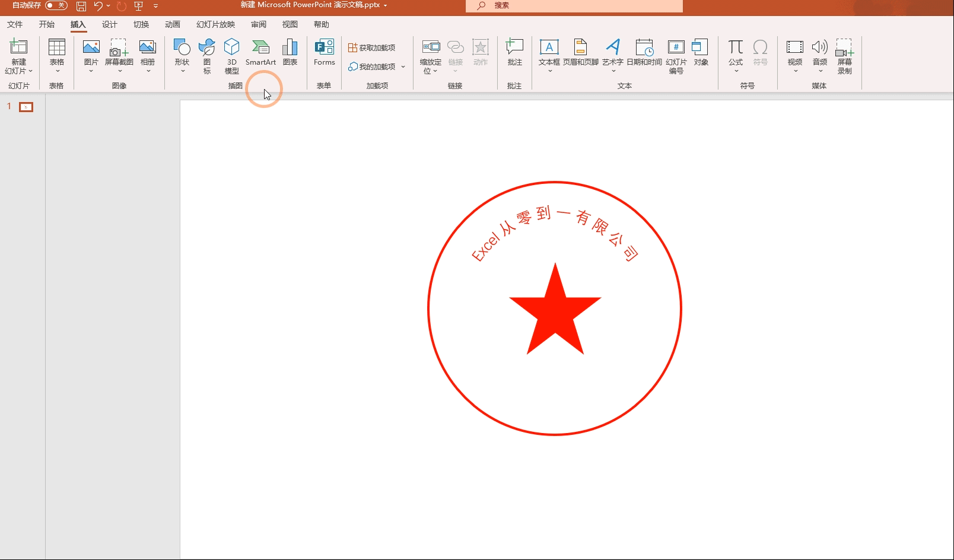Select the slide 1 thumbnail
954x560 pixels.
click(26, 107)
